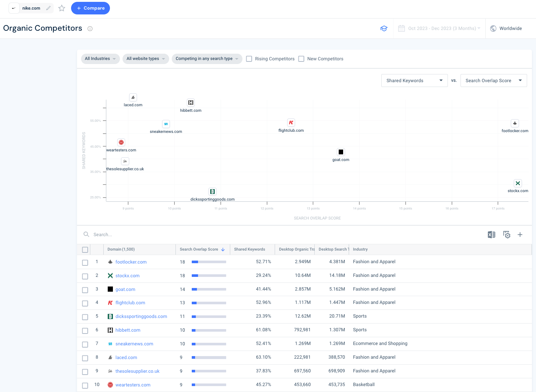Click the plus icon above the table
Screen dimensions: 536x392
tap(520, 235)
